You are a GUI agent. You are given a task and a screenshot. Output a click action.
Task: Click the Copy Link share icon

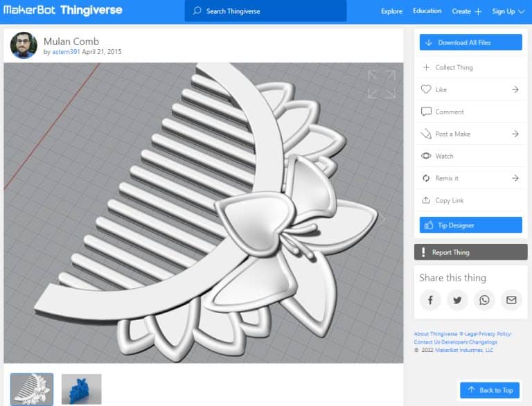coord(426,200)
